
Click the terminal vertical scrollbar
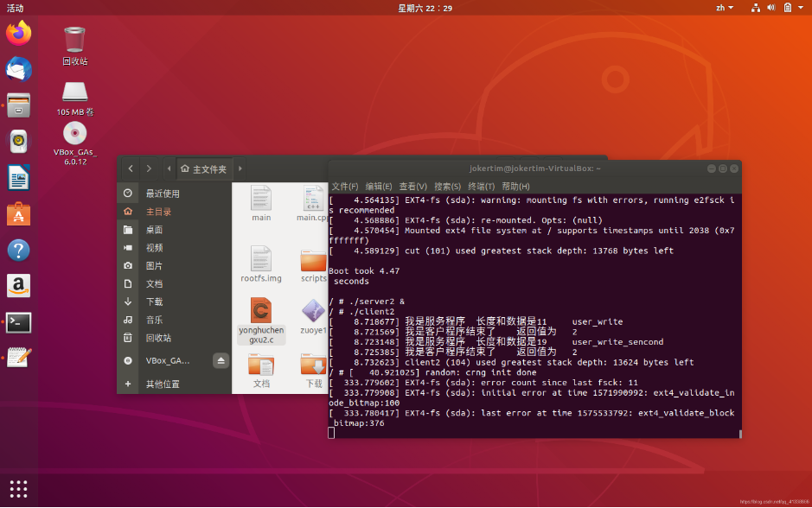(x=740, y=434)
